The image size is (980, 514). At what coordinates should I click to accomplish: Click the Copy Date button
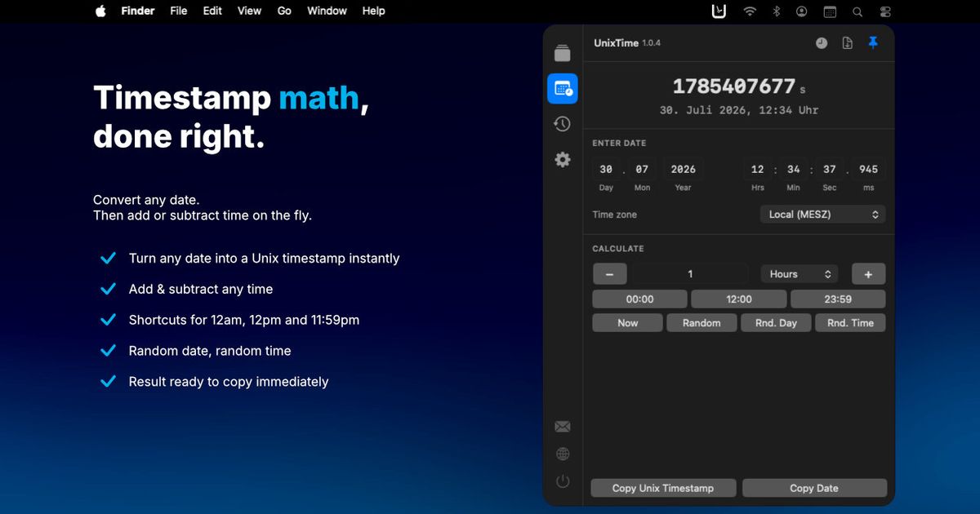click(814, 488)
